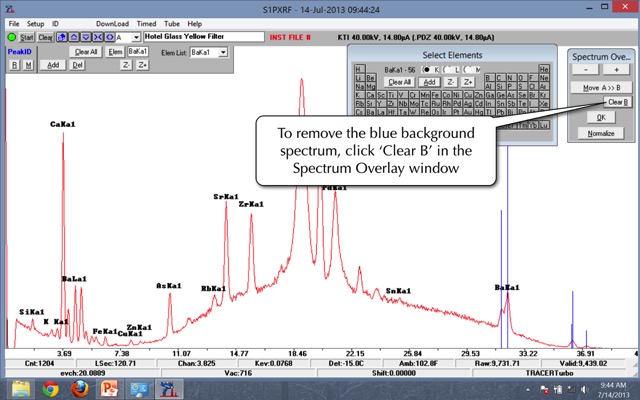This screenshot has width=640, height=400.
Task: Click the first blue arrow toolbar icon
Action: click(63, 37)
